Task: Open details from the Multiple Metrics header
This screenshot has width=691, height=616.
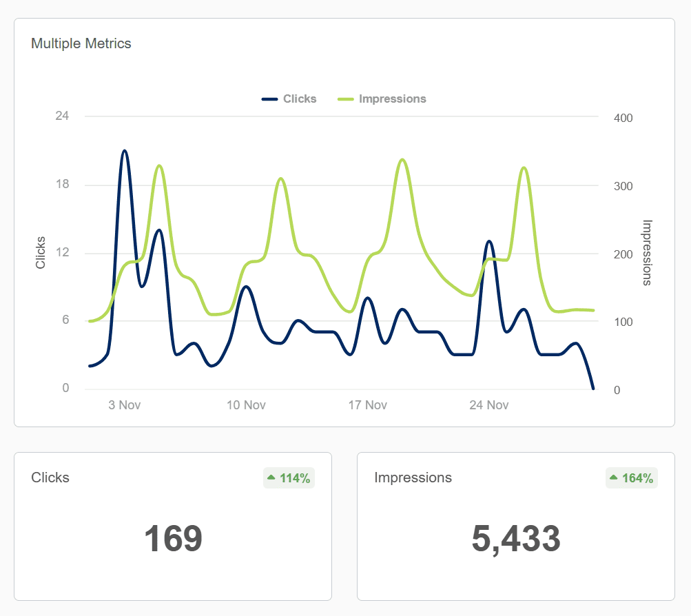Action: (x=81, y=43)
